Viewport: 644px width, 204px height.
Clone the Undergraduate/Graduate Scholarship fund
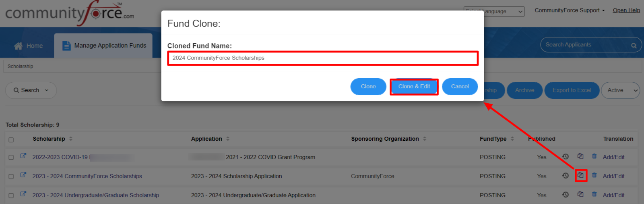tap(580, 194)
